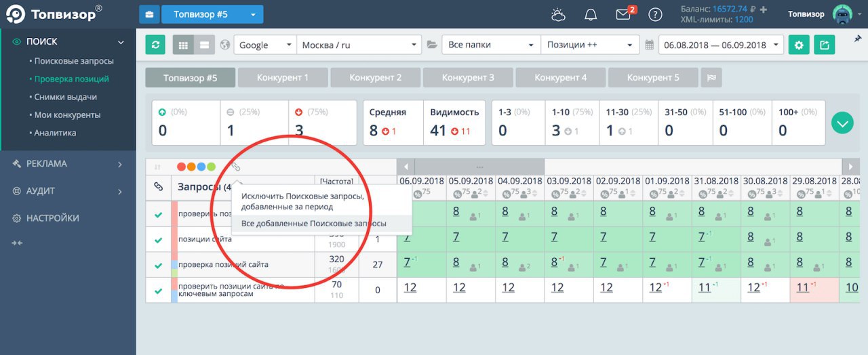This screenshot has width=868, height=355.
Task: Select the Топвизор #5 tab
Action: [191, 77]
